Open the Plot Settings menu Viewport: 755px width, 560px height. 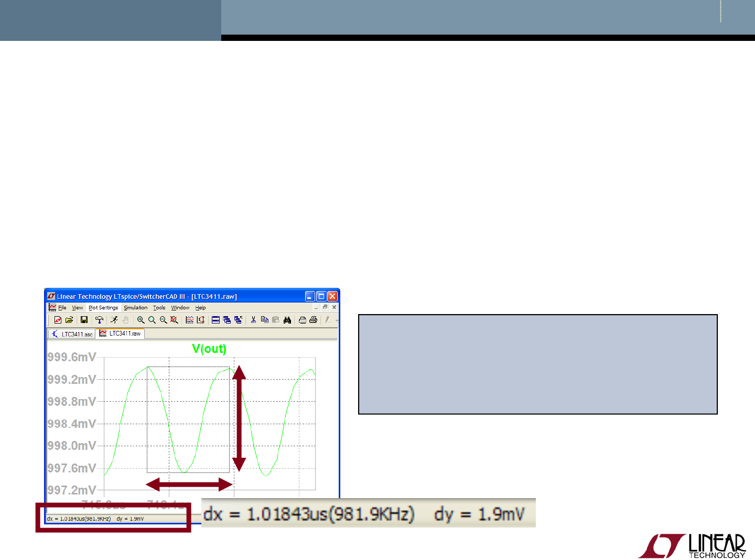pos(103,308)
